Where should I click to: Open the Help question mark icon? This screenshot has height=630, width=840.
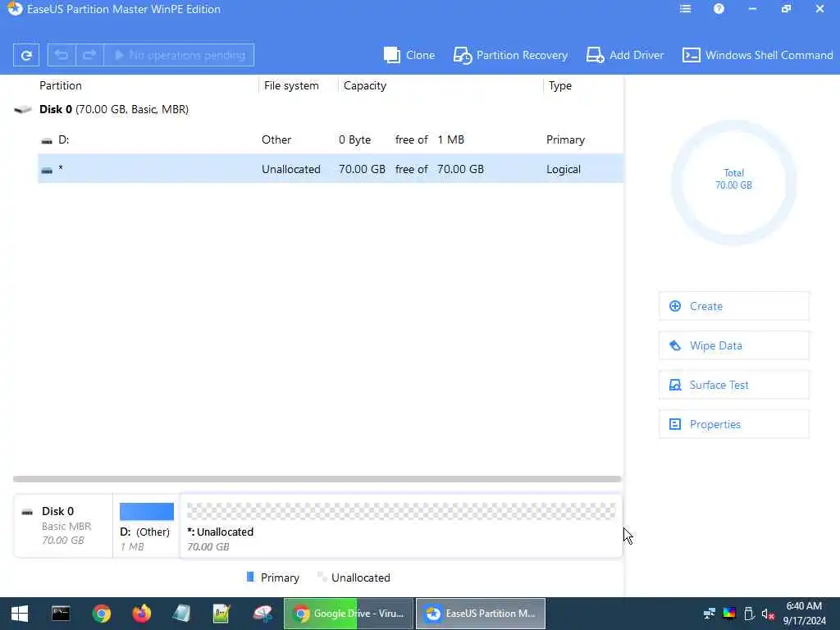(x=719, y=8)
